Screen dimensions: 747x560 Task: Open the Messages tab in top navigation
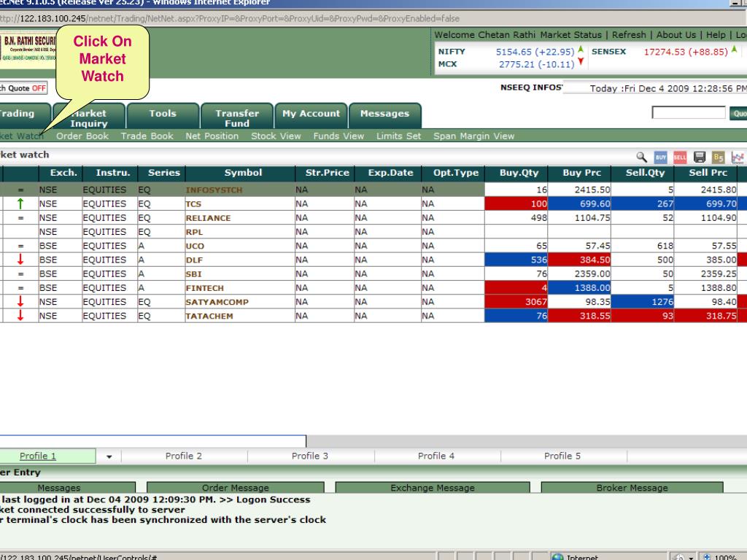point(385,116)
